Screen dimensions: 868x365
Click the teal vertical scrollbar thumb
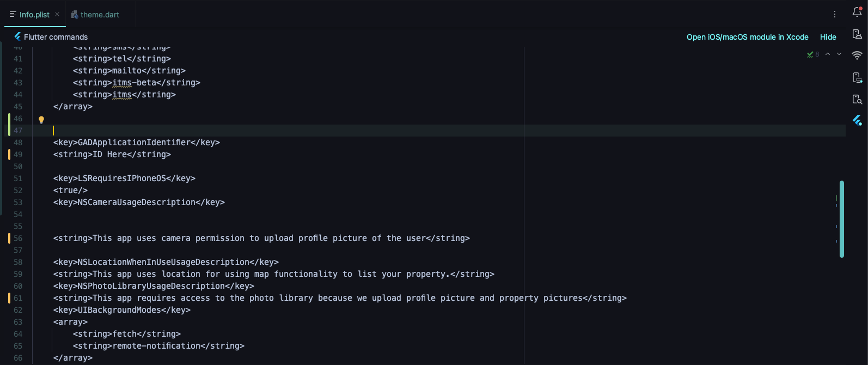pos(842,219)
